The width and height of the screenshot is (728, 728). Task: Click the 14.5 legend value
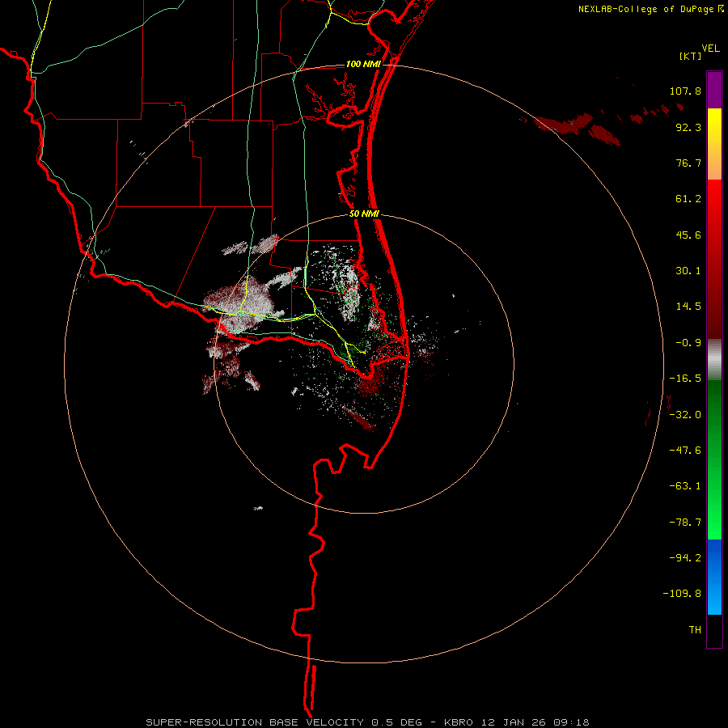pos(688,307)
